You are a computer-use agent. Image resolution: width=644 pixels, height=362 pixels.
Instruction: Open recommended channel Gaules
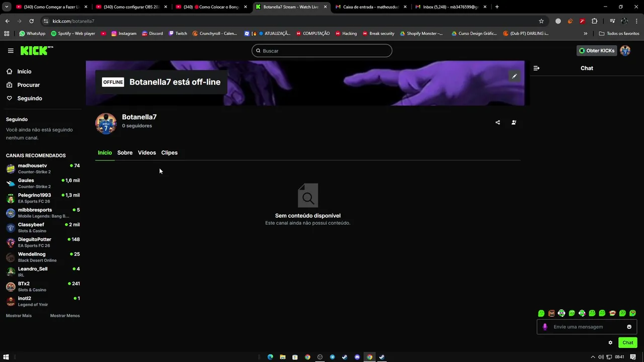[x=43, y=183]
